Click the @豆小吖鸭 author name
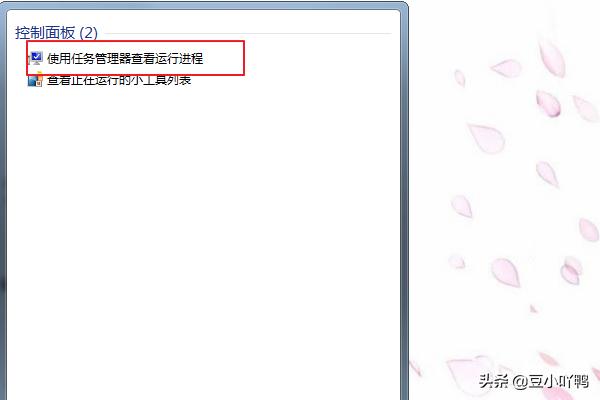The height and width of the screenshot is (400, 600). (551, 382)
